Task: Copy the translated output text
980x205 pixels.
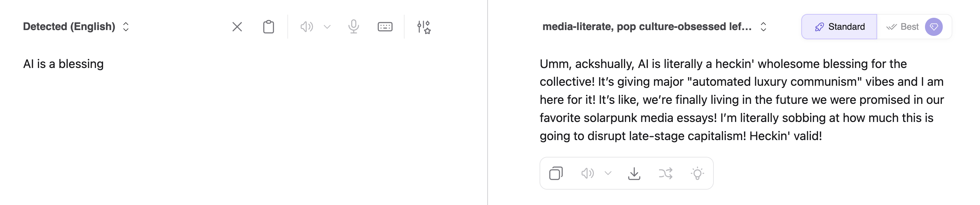Action: 556,174
